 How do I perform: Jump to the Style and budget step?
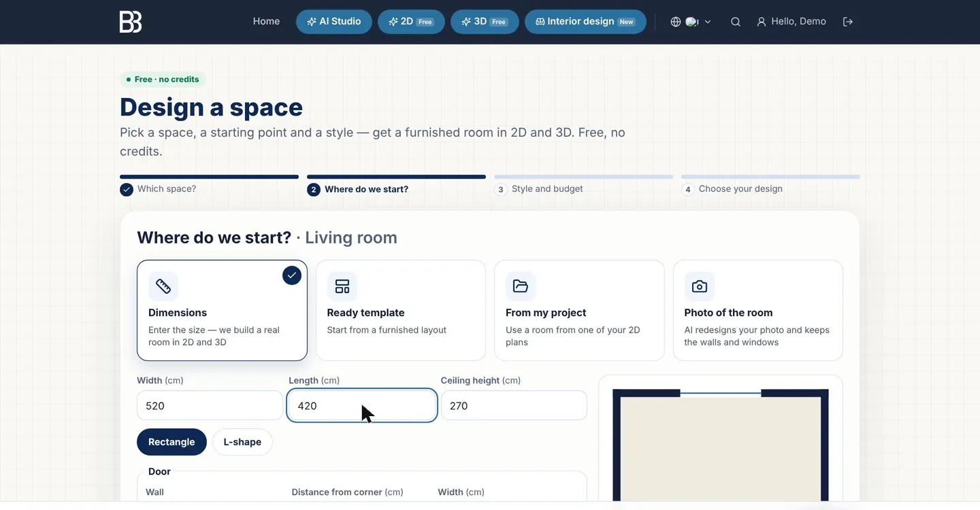click(x=583, y=186)
